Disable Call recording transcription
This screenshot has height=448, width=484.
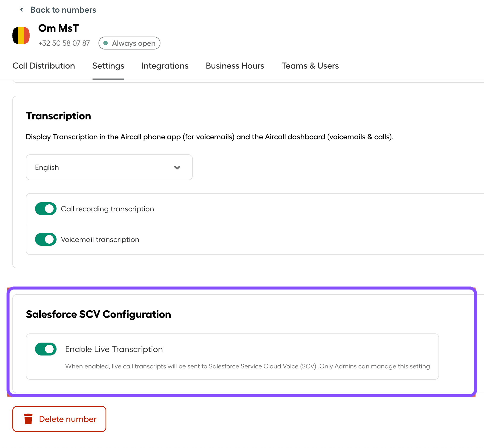coord(45,209)
